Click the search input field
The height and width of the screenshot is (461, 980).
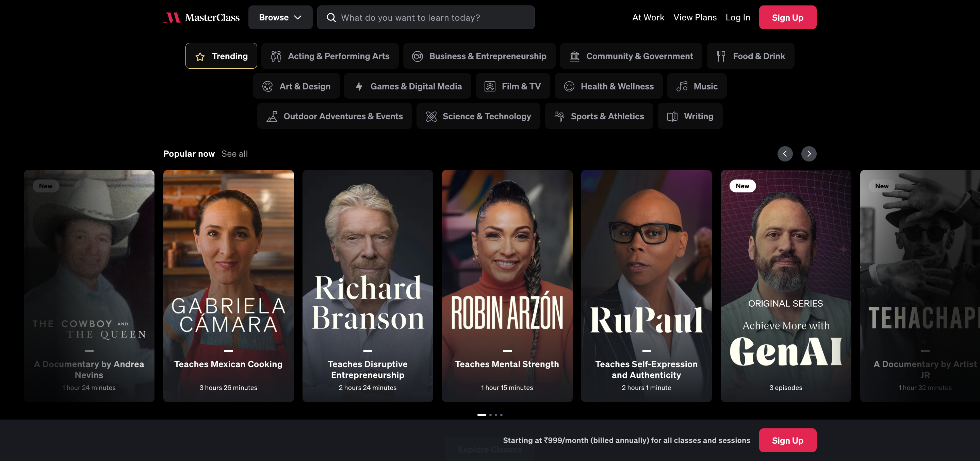(x=426, y=17)
